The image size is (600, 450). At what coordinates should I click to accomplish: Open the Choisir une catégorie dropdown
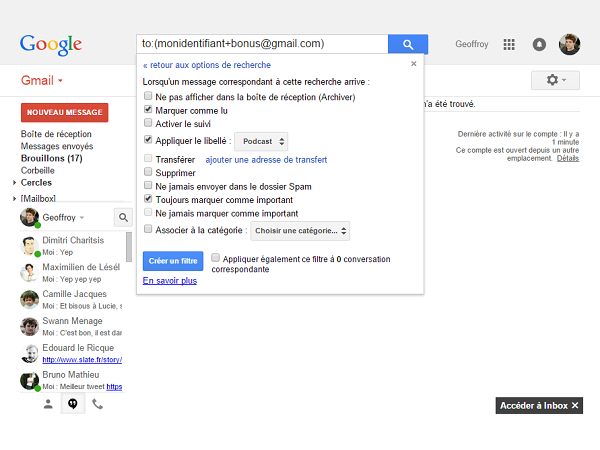[x=300, y=231]
